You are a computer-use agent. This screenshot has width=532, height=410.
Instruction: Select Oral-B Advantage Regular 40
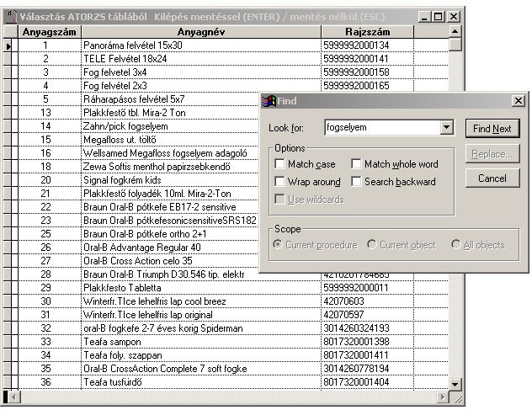point(170,248)
